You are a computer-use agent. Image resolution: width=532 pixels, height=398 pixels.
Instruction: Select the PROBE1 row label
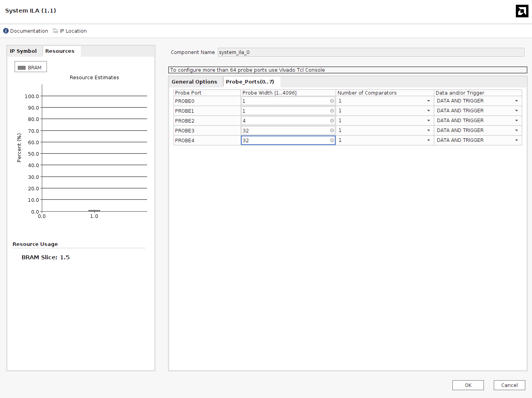coord(185,111)
